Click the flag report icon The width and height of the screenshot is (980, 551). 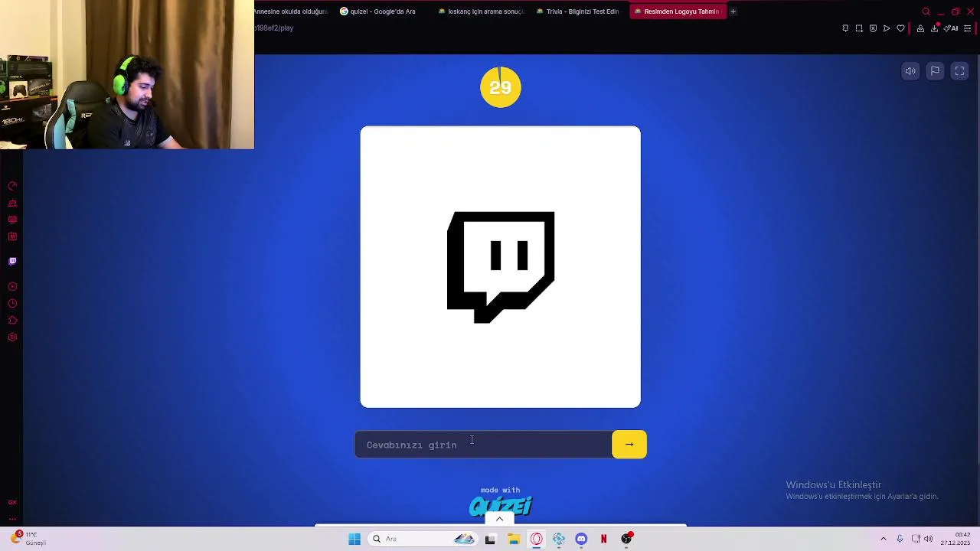click(935, 71)
